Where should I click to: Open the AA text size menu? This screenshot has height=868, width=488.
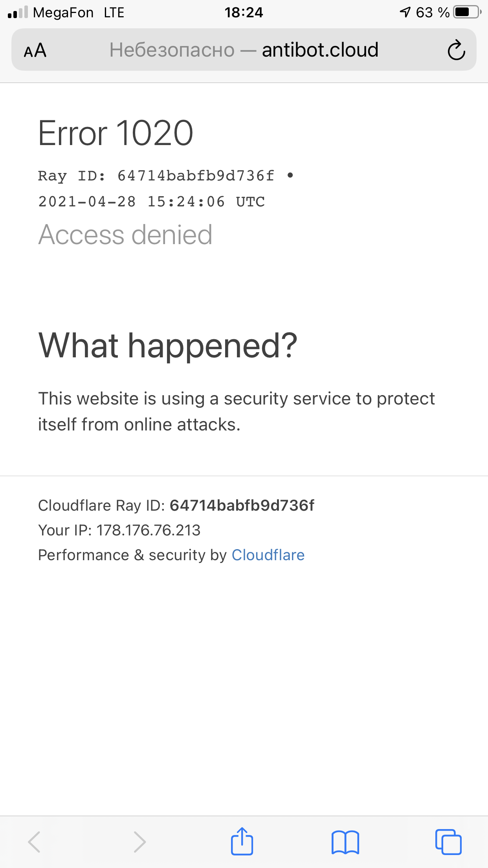coord(35,50)
